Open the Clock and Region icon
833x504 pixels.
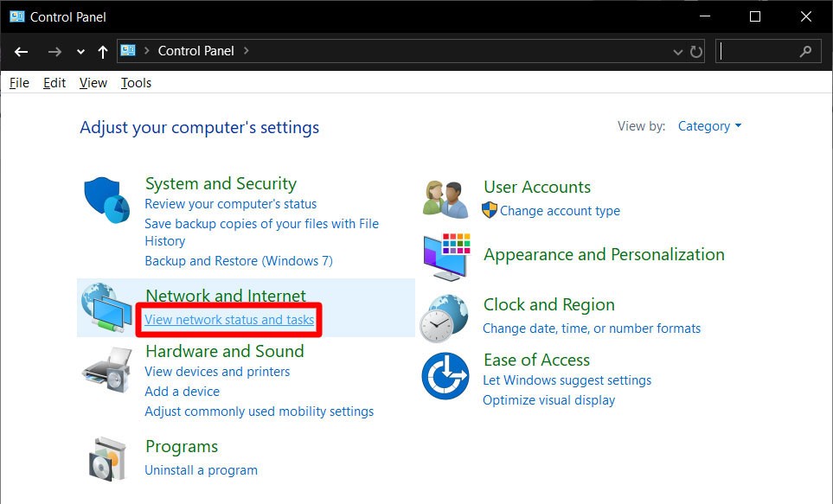(444, 318)
